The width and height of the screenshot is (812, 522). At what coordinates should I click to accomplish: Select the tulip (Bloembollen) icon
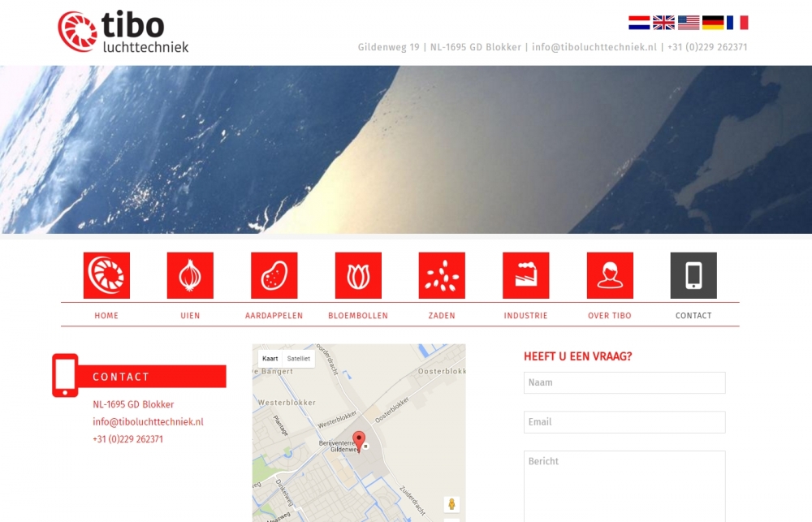point(358,275)
